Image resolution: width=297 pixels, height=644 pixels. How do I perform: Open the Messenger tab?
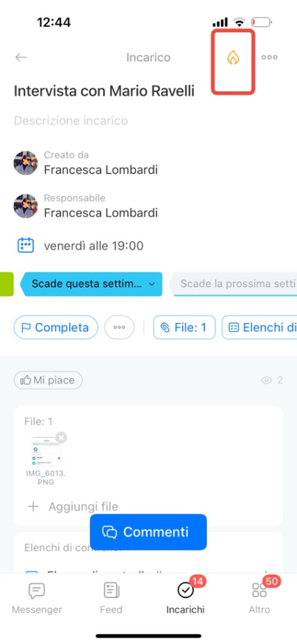coord(37,597)
